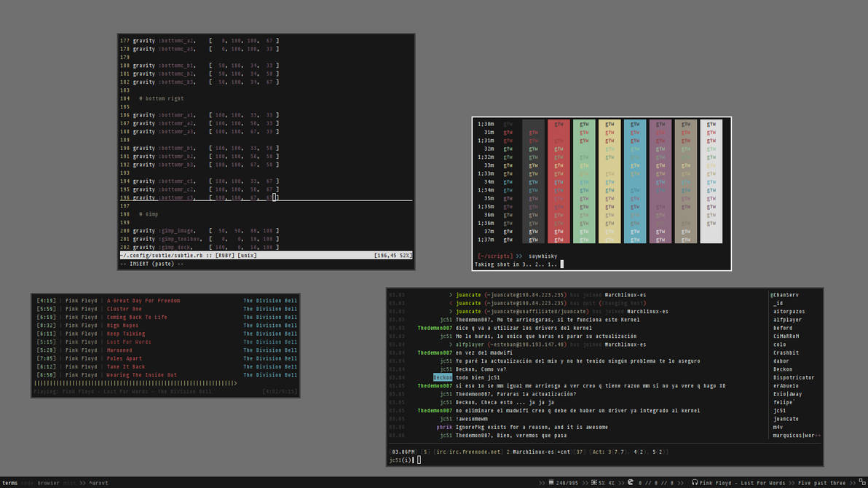Click the '03.06PM' time in IRC status bar
The width and height of the screenshot is (868, 488).
click(403, 452)
